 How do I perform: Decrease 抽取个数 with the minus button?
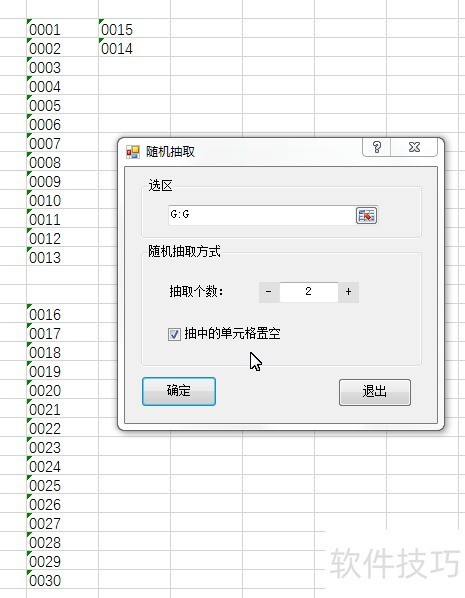[269, 292]
